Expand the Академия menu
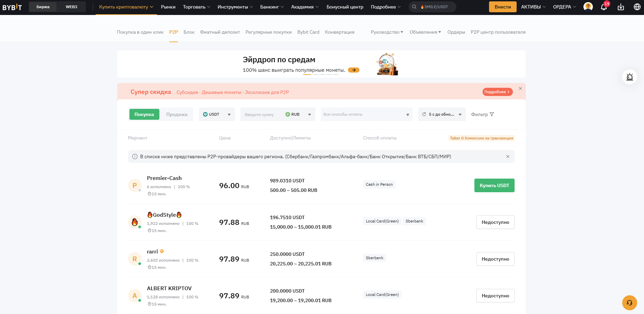 coord(305,7)
